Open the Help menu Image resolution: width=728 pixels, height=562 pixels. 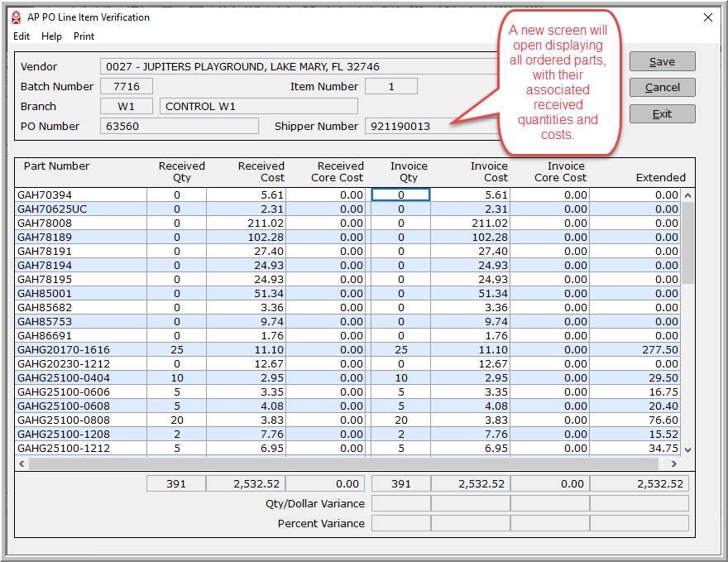(x=51, y=36)
